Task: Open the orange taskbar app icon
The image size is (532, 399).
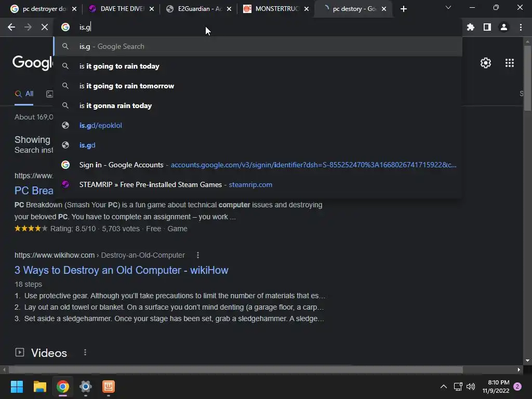Action: [109, 387]
